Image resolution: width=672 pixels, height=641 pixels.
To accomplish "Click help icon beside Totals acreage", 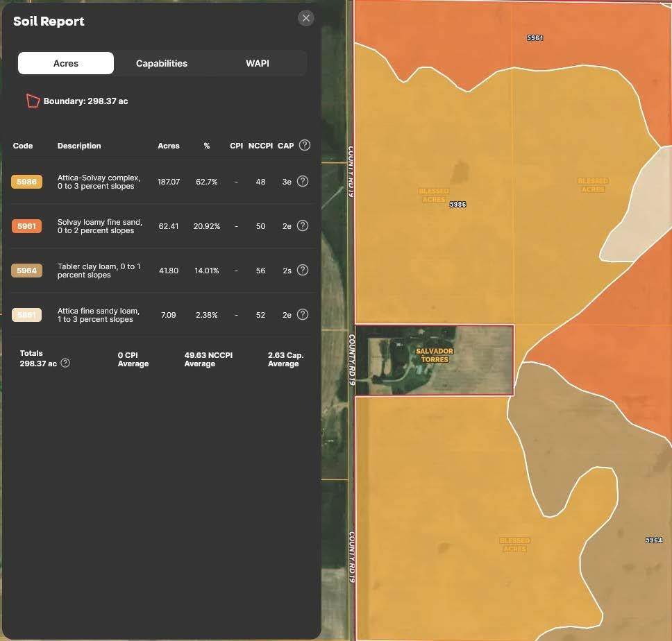I will pos(65,363).
